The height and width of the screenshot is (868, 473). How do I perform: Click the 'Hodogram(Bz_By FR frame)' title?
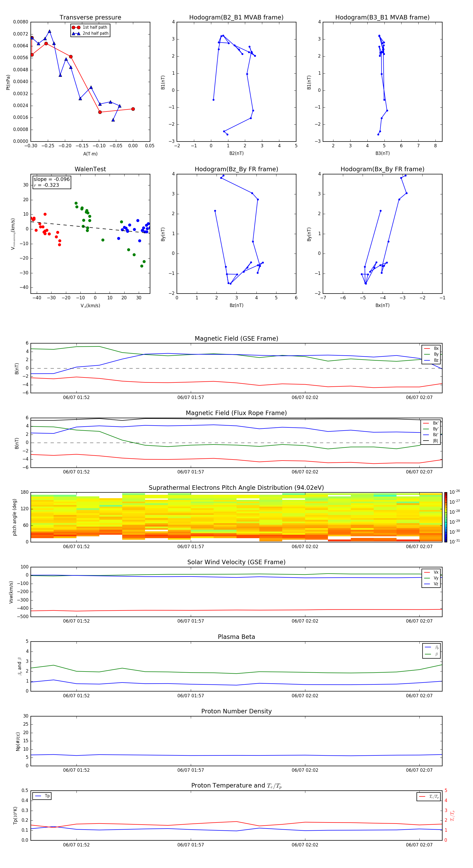pos(236,169)
